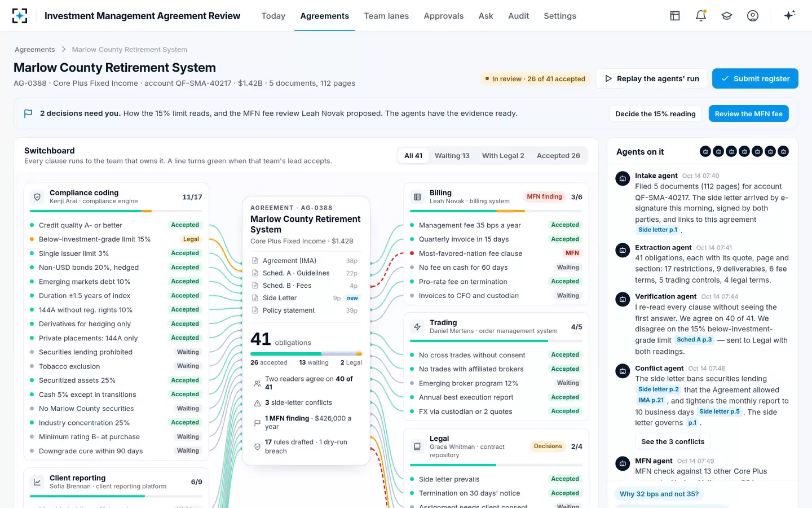Click the sparkle assistant icon
This screenshot has height=508, width=812.
(x=789, y=15)
